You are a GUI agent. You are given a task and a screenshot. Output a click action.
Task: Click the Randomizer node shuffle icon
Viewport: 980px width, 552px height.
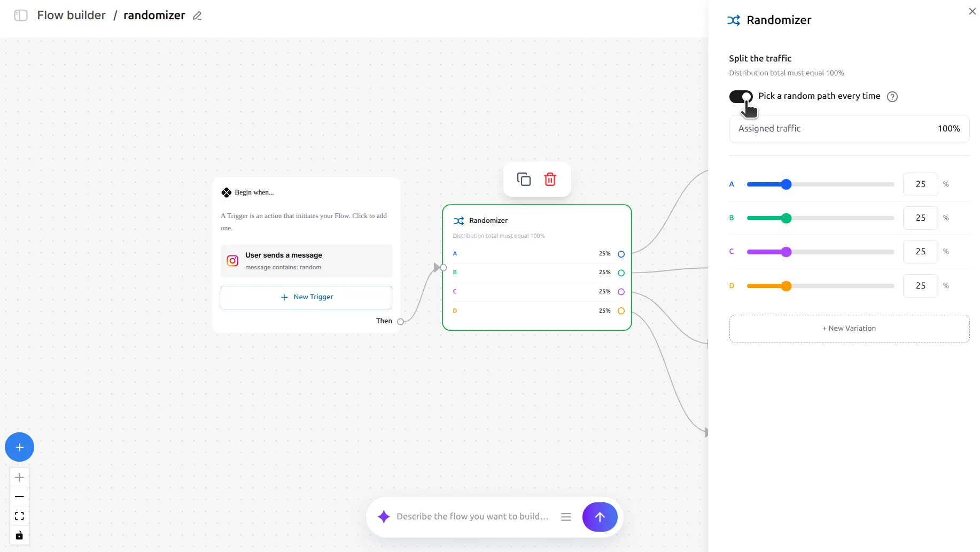coord(458,221)
